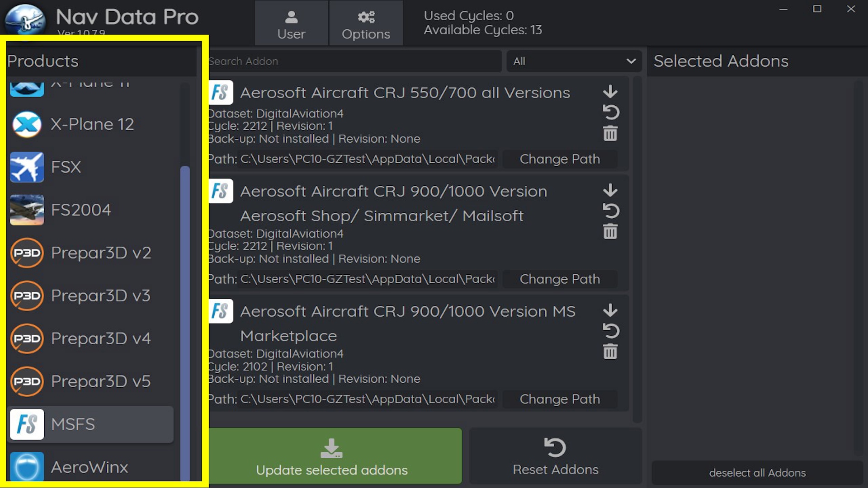Click CRJ 900/1000 MS Marketplace FS logo
The height and width of the screenshot is (488, 868).
pyautogui.click(x=221, y=311)
